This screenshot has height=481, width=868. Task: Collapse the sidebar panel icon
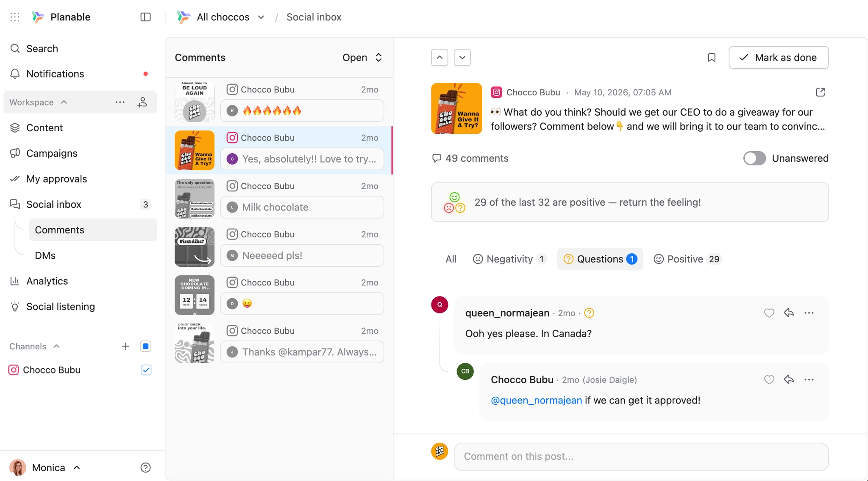click(x=145, y=17)
